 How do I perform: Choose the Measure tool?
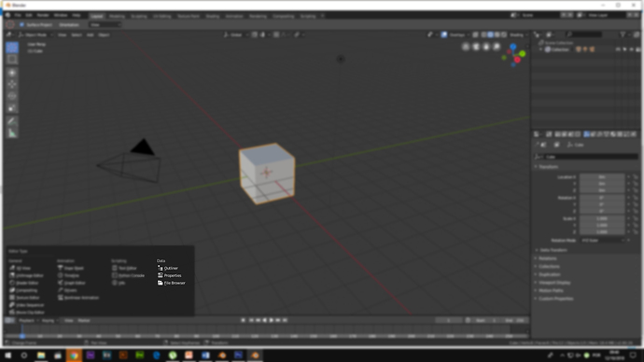coord(12,133)
